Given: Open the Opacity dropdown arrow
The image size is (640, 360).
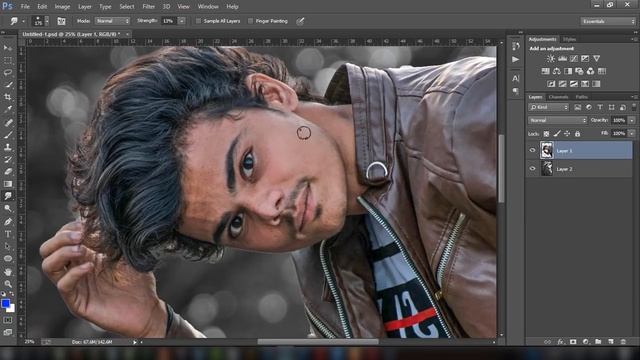Looking at the screenshot, I should coord(632,120).
